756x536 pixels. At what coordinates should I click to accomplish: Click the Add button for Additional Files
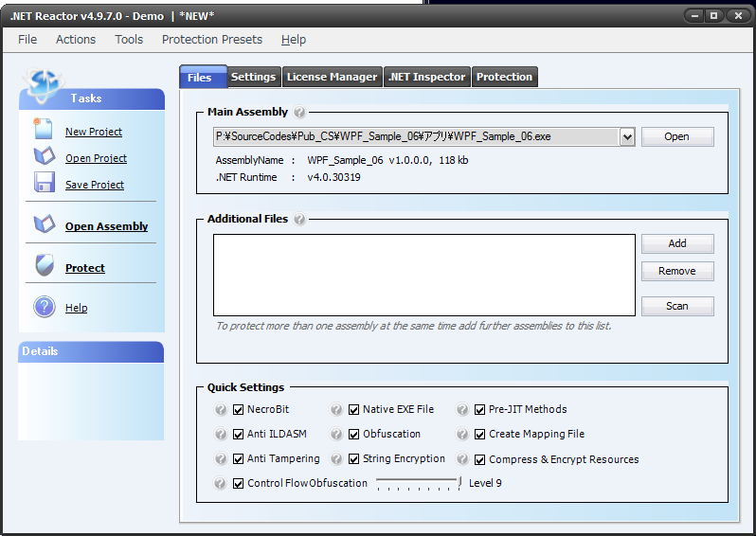click(x=677, y=244)
